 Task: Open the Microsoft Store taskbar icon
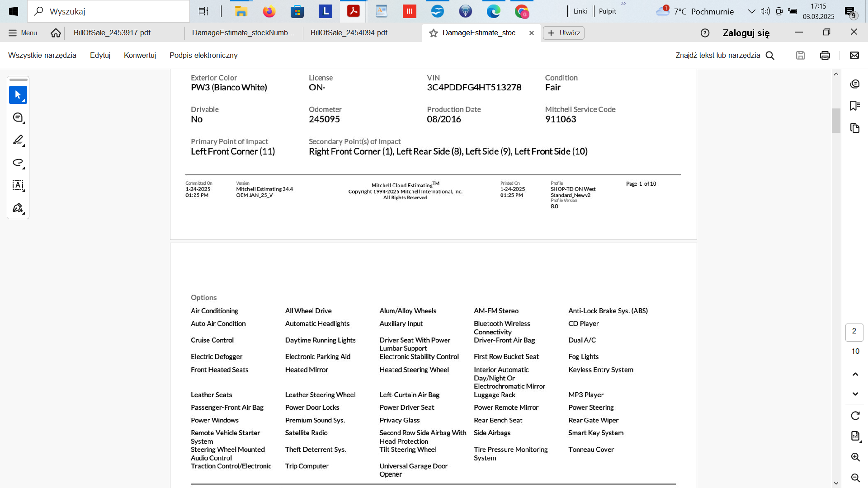pyautogui.click(x=297, y=11)
